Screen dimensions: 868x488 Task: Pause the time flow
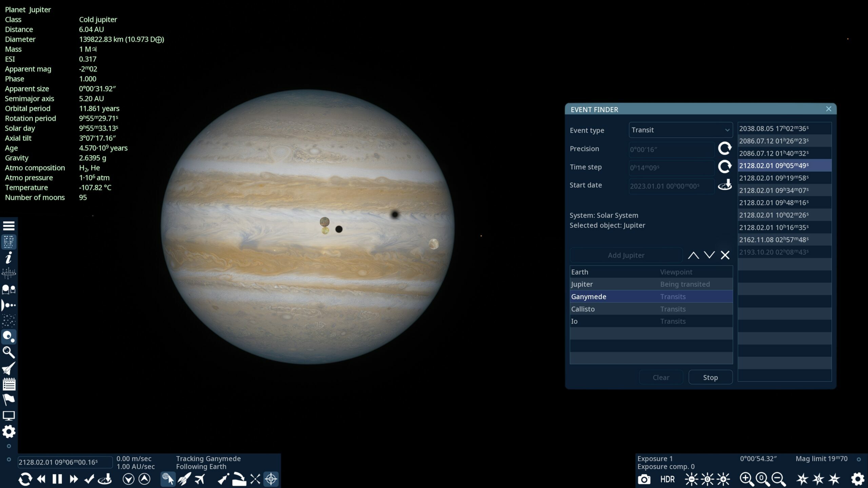click(x=57, y=479)
